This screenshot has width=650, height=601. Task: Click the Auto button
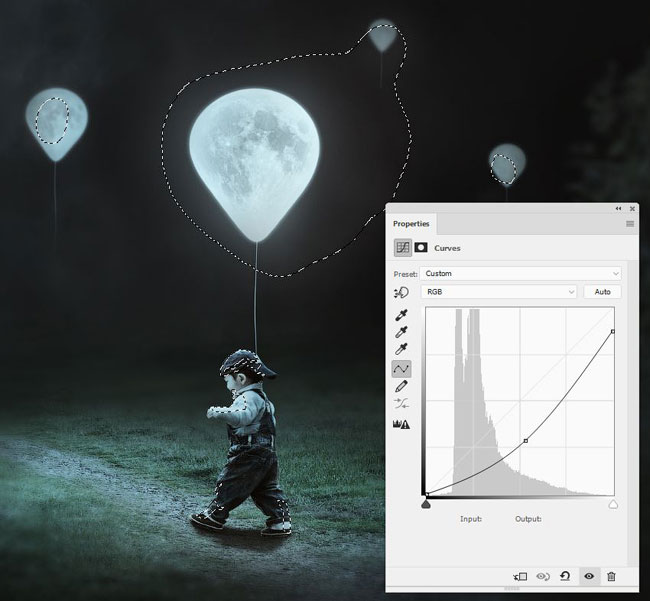click(602, 292)
